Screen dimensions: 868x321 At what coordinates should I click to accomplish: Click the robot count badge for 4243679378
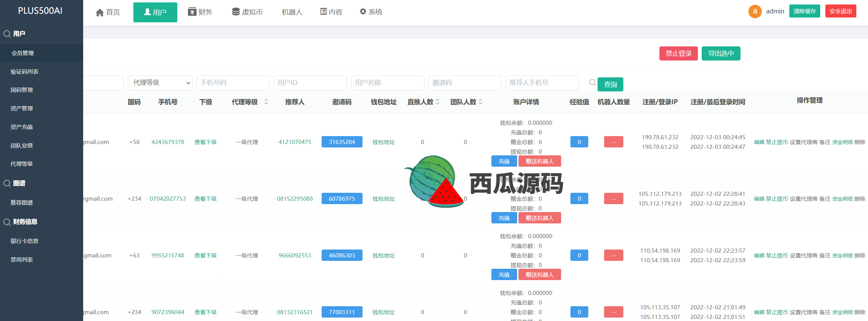pos(614,142)
